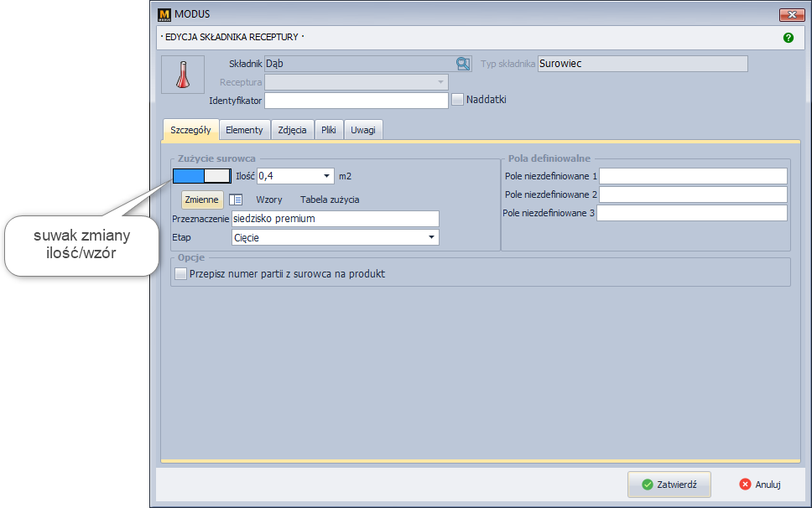This screenshot has height=508, width=812.
Task: Select the Uwagi tab
Action: tap(363, 130)
